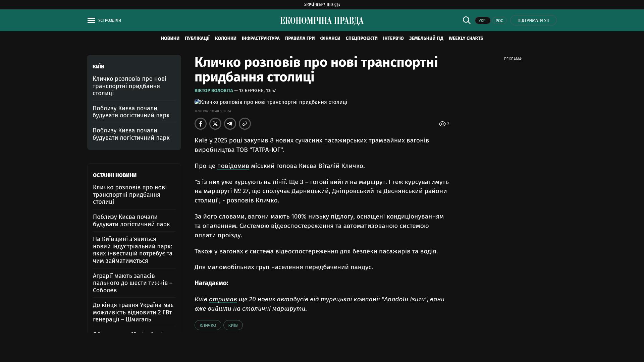644x362 pixels.
Task: Open the Weekly Charts menu section
Action: tap(466, 39)
